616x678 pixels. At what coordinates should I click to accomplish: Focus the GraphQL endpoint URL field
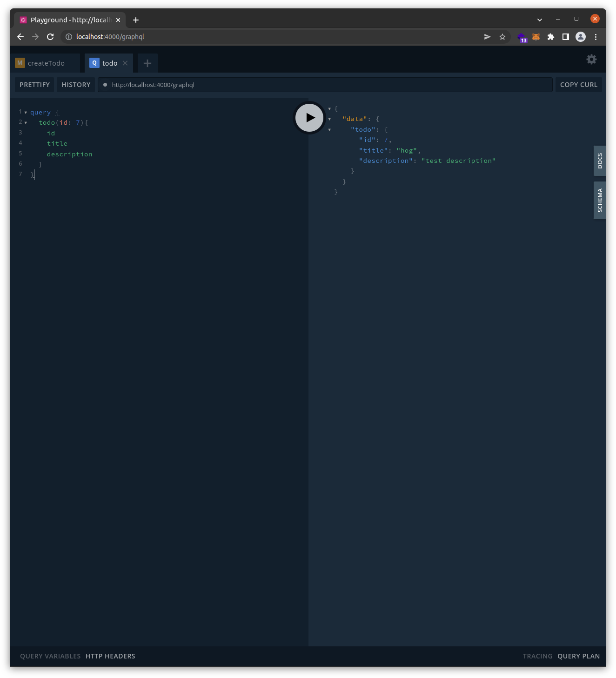click(x=325, y=85)
